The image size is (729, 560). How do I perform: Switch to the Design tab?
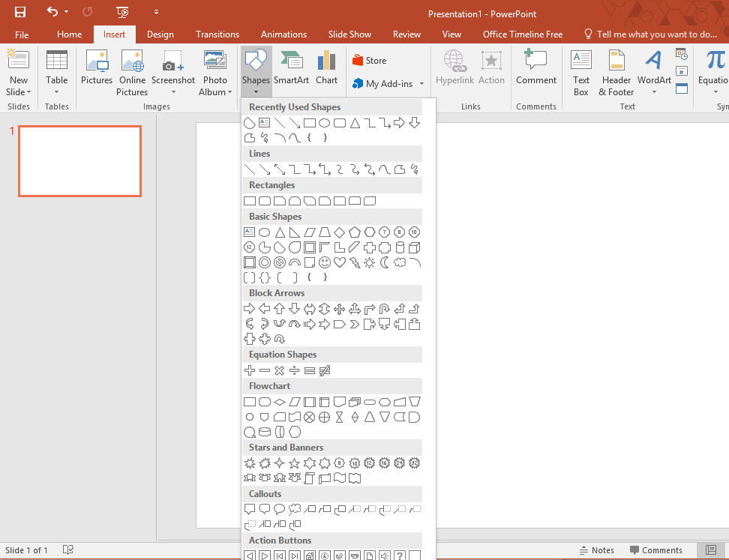point(160,34)
